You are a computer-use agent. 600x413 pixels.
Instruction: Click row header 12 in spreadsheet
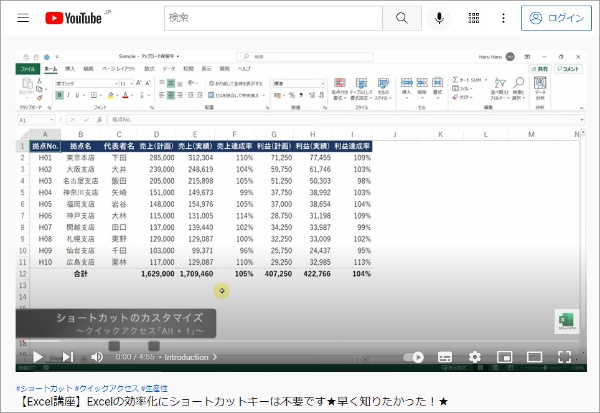point(23,274)
